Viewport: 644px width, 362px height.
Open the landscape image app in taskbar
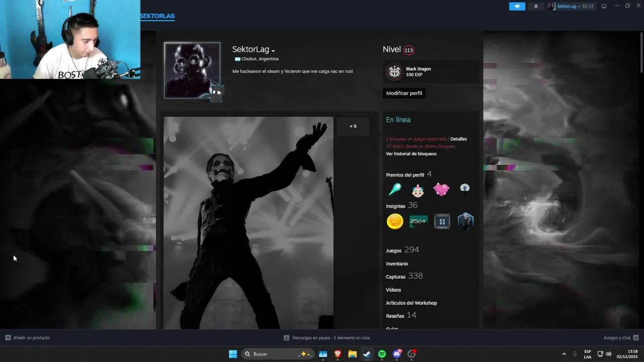[x=323, y=354]
